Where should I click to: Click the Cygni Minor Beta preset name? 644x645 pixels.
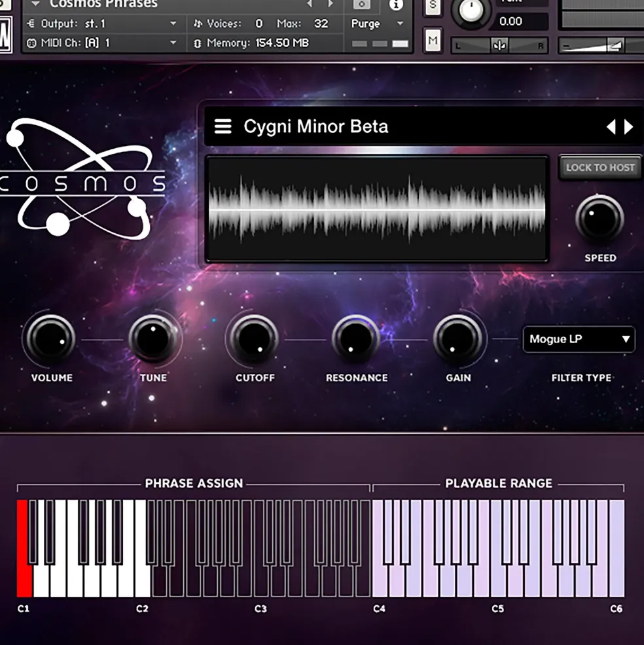[x=316, y=126]
